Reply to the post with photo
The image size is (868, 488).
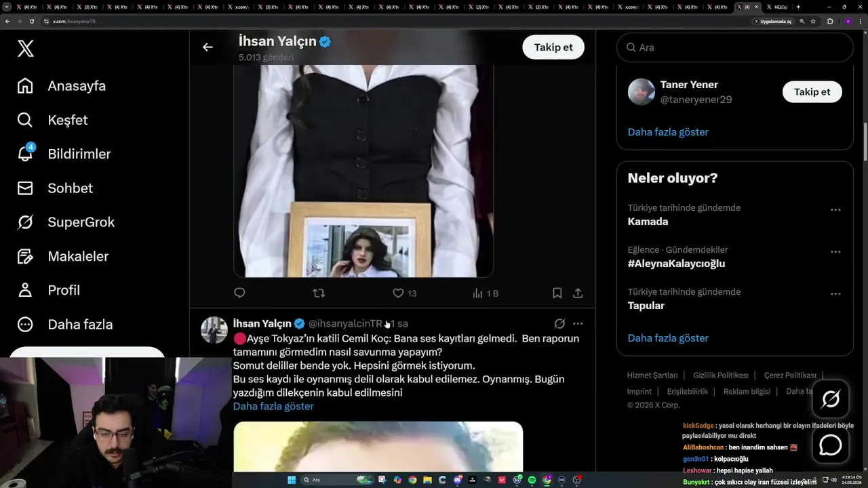point(239,293)
